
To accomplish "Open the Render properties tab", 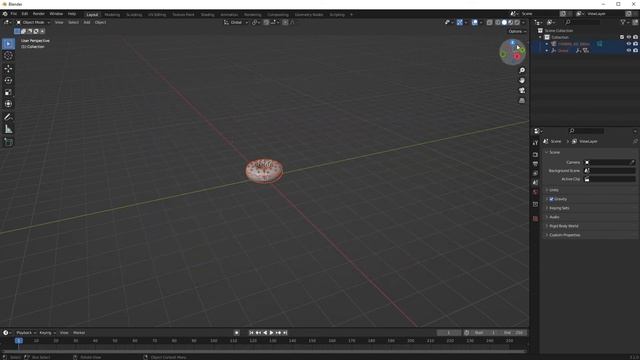I will click(x=535, y=155).
